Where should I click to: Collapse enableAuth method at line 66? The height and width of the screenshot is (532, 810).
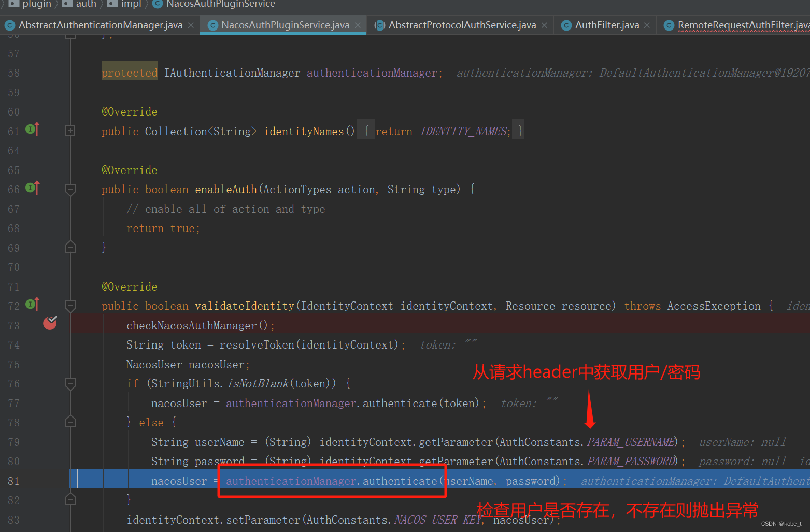[x=70, y=190]
